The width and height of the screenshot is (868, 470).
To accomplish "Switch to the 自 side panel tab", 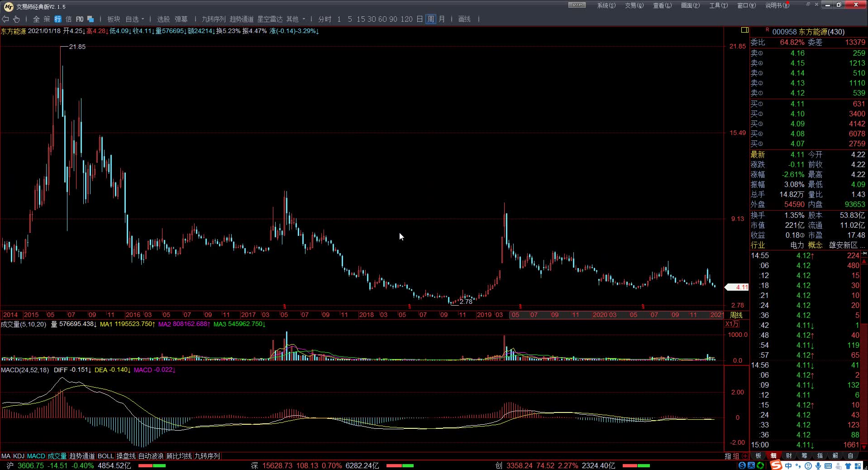I will coord(850,456).
